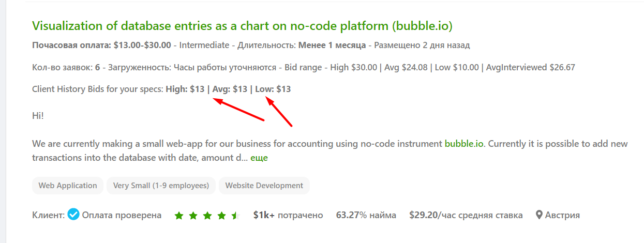This screenshot has height=243, width=644.
Task: Click the "Оплата проверена" label
Action: [x=122, y=215]
